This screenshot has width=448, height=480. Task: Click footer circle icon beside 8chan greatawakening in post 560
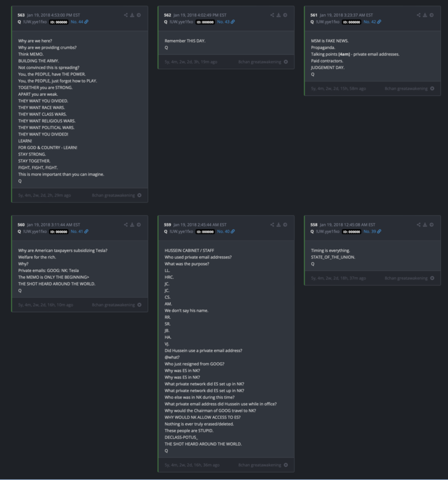point(140,305)
